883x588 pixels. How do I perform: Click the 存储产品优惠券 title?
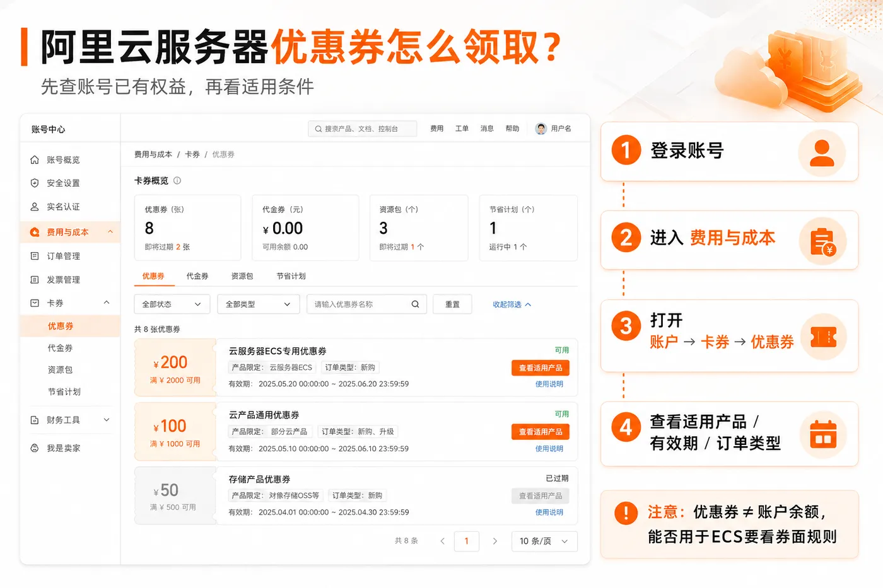point(260,480)
